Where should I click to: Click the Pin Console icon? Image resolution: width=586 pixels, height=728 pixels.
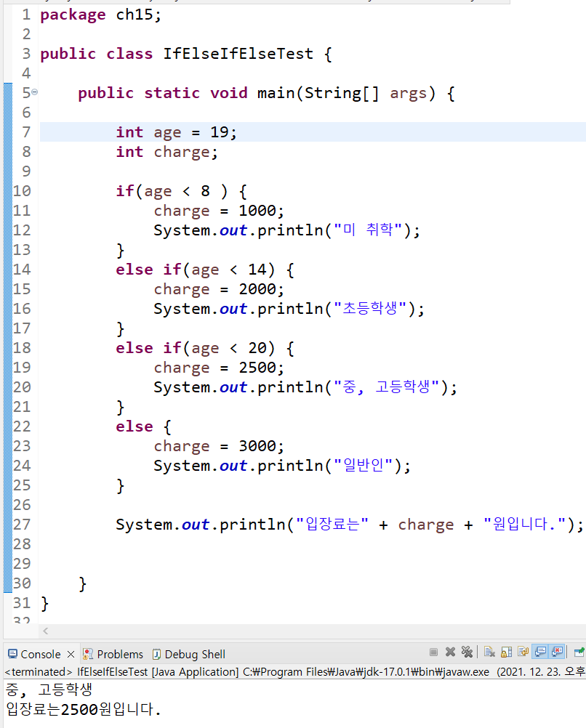pyautogui.click(x=579, y=652)
